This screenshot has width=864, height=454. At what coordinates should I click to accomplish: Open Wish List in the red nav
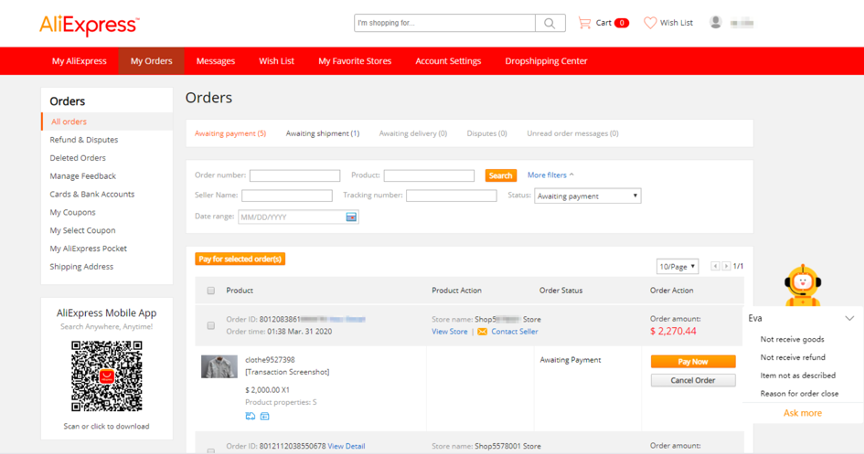coord(277,61)
